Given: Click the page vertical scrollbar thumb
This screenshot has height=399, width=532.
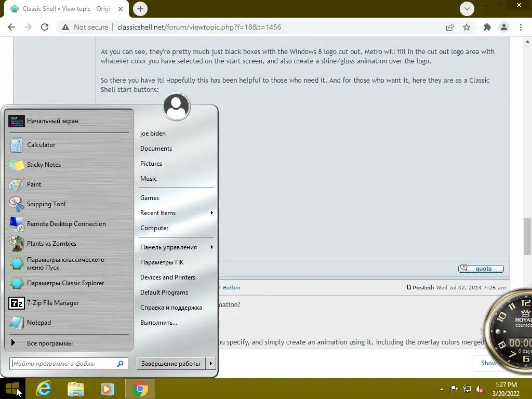Looking at the screenshot, I should point(527,236).
